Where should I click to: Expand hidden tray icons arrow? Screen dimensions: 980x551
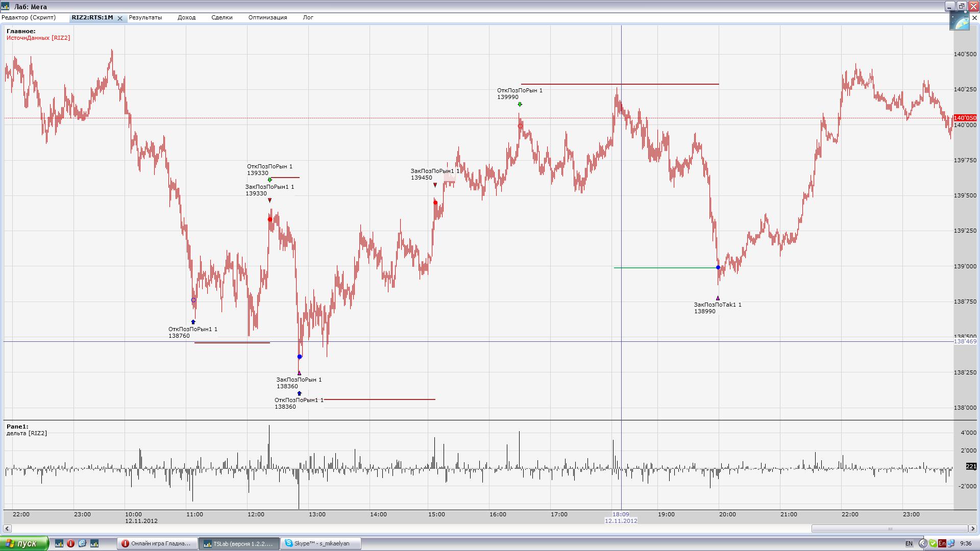[x=922, y=543]
